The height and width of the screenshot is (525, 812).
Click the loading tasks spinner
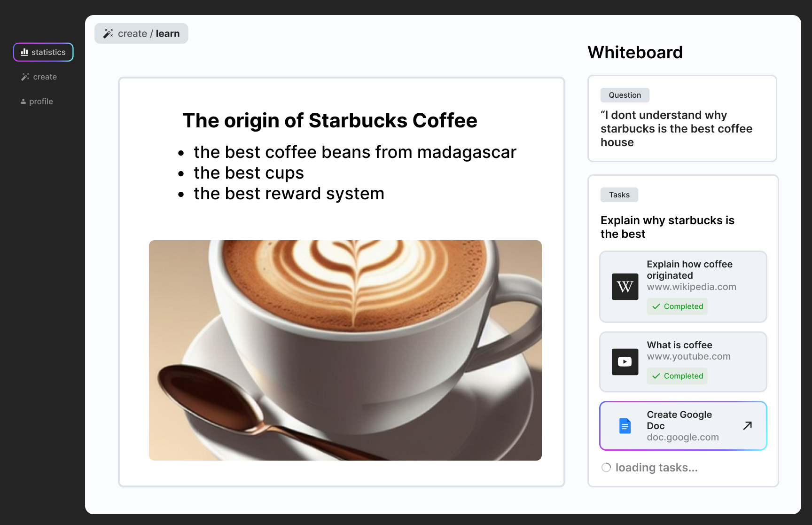click(x=606, y=468)
